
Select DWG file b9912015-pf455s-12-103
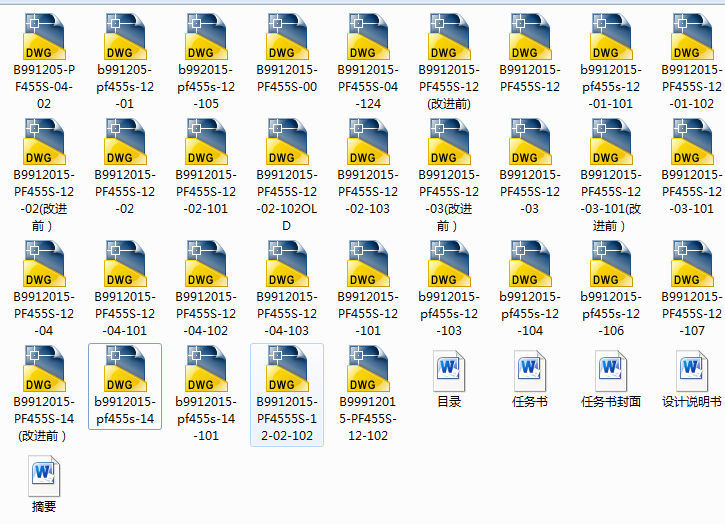click(x=449, y=288)
